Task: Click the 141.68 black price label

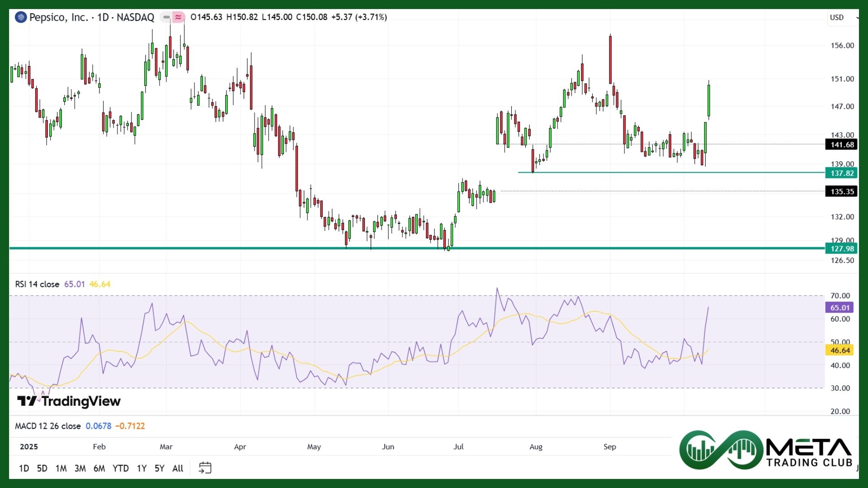Action: (841, 145)
